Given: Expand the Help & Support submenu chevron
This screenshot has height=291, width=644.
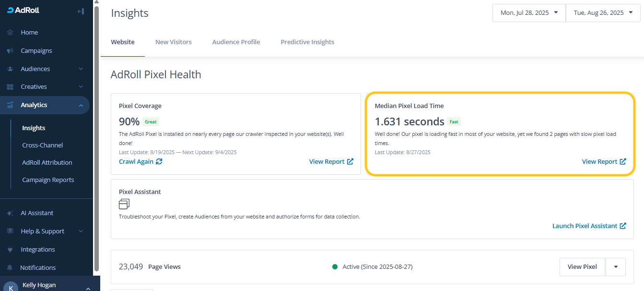Looking at the screenshot, I should (81, 231).
